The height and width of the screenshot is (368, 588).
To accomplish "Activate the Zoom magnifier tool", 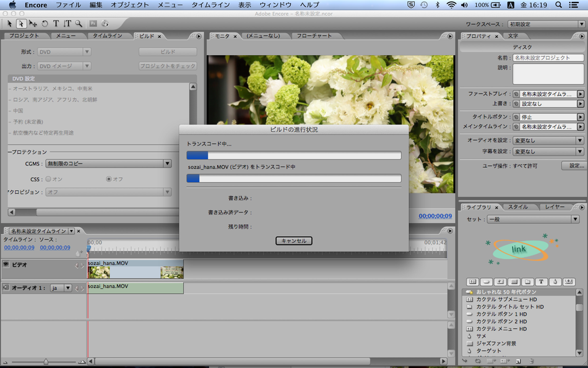I will click(x=79, y=24).
